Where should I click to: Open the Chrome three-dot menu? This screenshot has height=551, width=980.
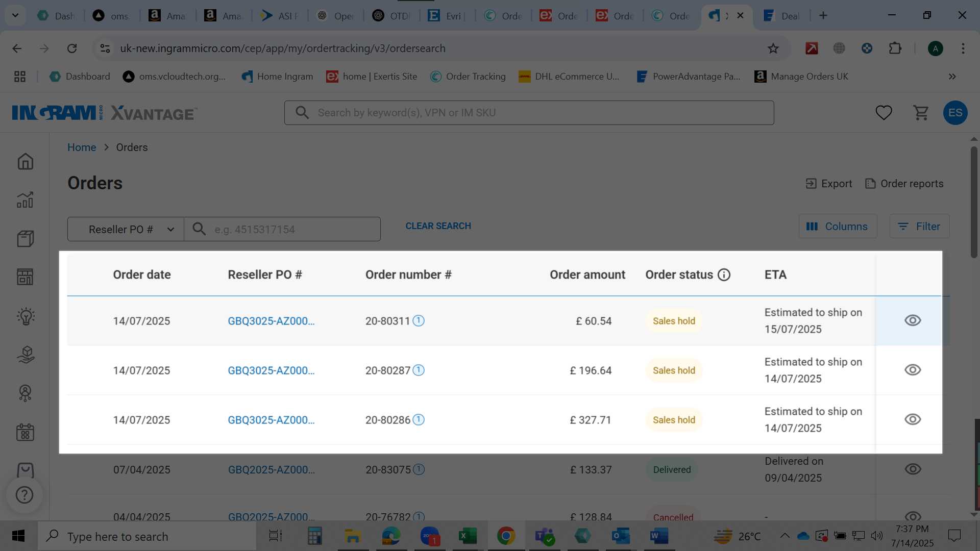pos(963,48)
